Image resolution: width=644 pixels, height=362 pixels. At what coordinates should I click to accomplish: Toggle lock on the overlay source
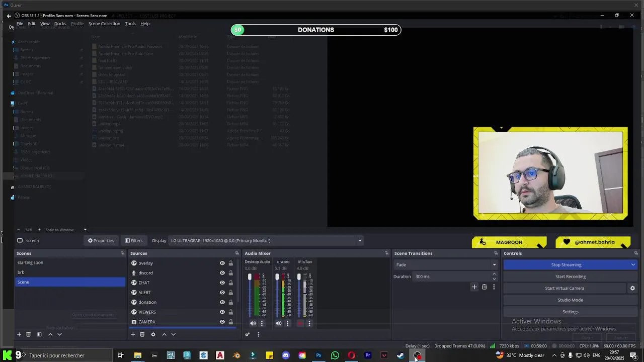(231, 263)
